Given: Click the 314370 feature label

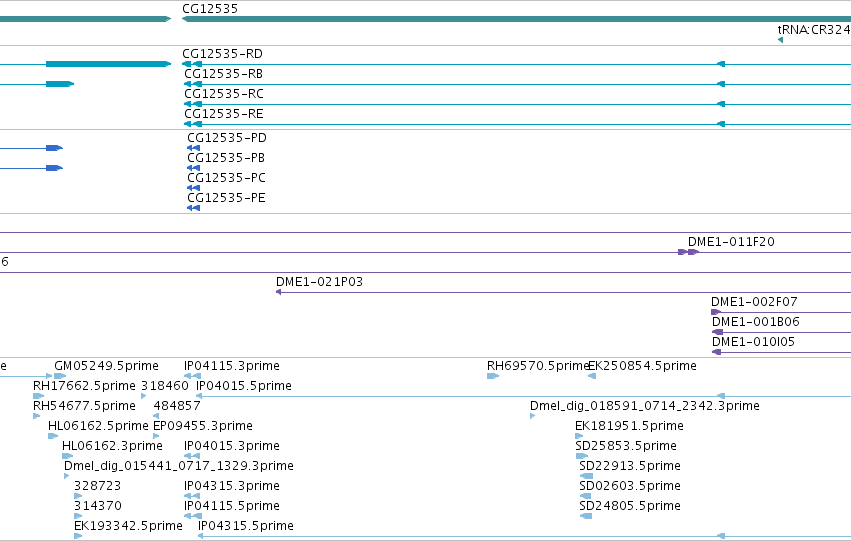Looking at the screenshot, I should (x=98, y=506).
